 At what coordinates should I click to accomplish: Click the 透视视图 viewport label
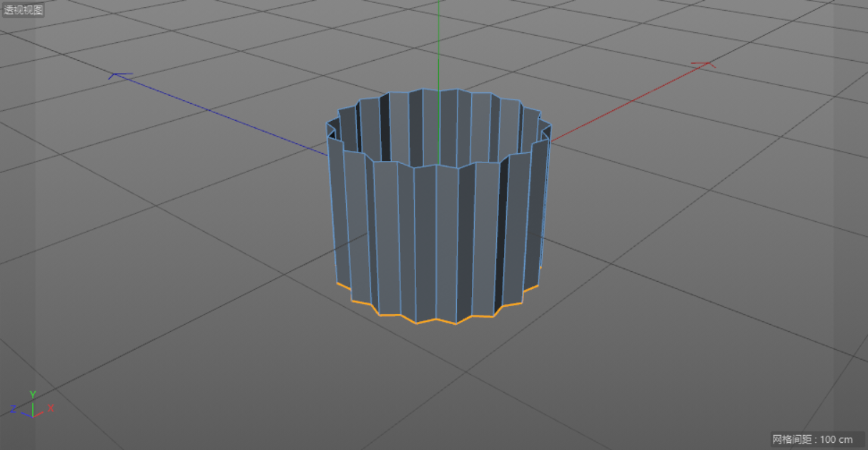pyautogui.click(x=24, y=10)
